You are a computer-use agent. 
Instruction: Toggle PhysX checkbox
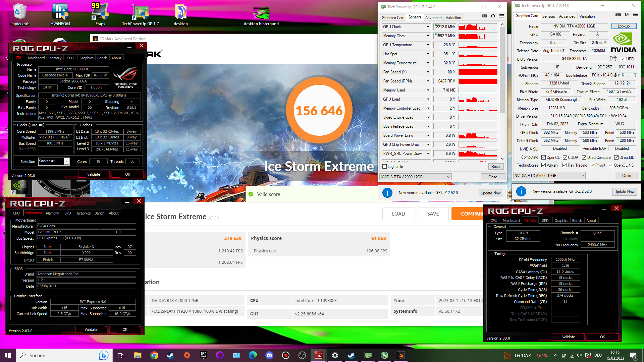click(592, 165)
